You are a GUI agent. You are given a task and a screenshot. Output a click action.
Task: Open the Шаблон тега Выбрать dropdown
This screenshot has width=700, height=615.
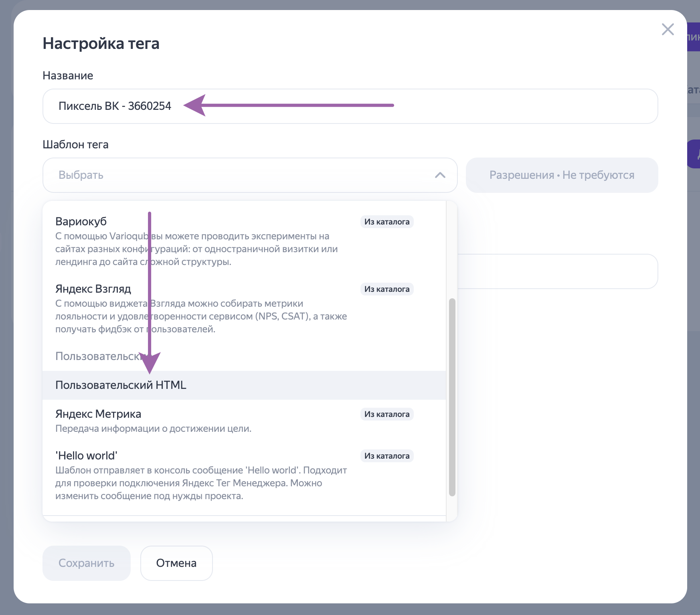pyautogui.click(x=241, y=175)
